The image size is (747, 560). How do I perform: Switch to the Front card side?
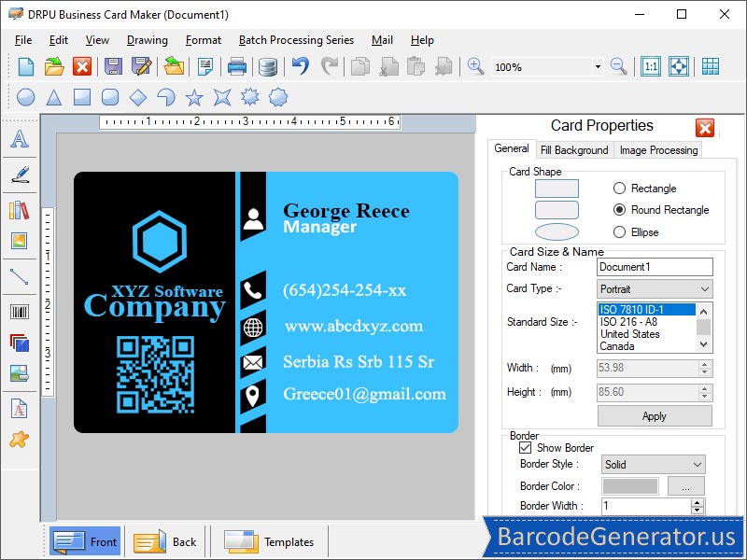click(85, 541)
